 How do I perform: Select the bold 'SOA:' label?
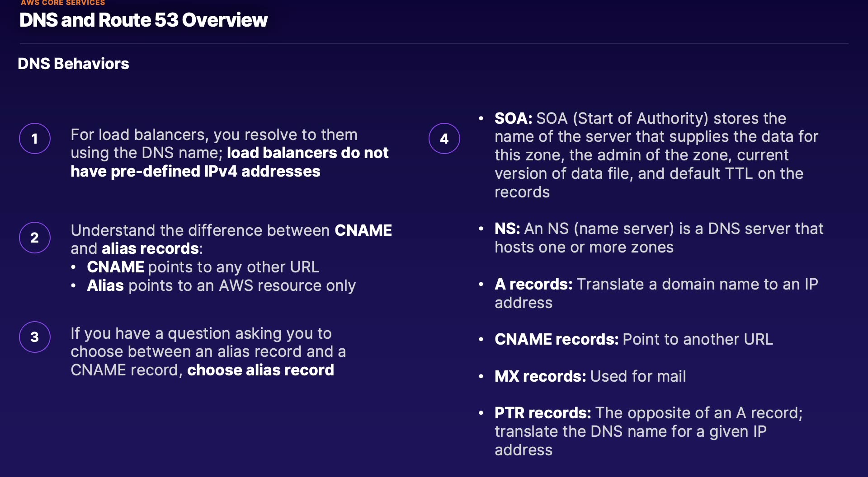[513, 118]
